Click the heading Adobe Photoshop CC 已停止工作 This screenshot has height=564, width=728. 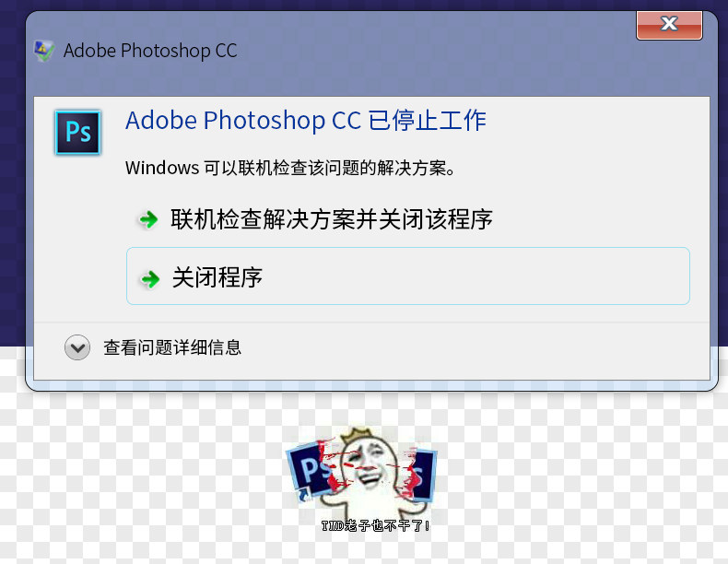click(306, 121)
